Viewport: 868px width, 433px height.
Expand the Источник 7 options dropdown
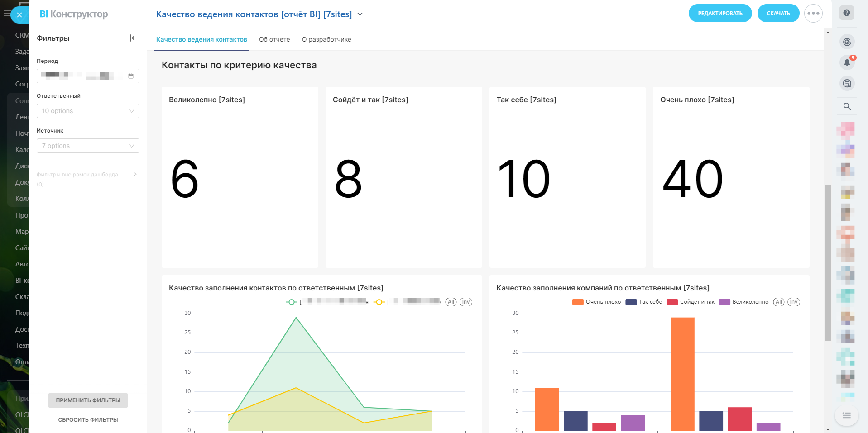(88, 146)
